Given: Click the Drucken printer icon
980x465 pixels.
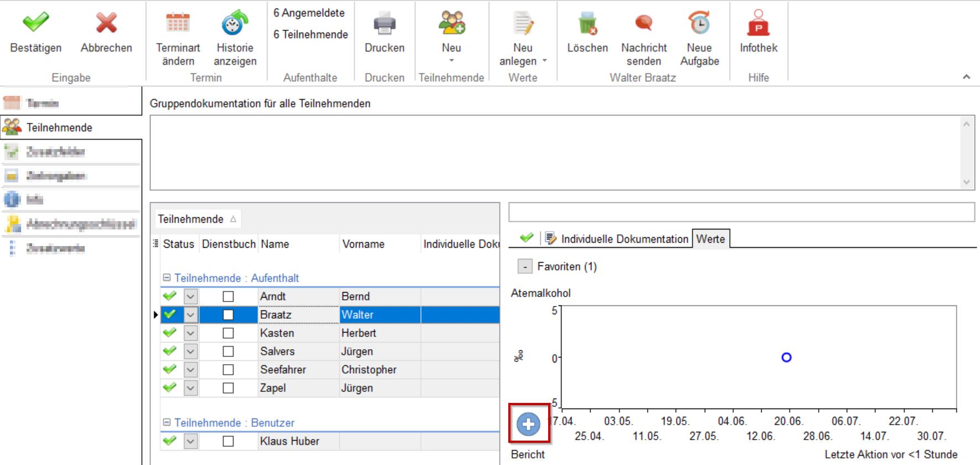Looking at the screenshot, I should (384, 23).
